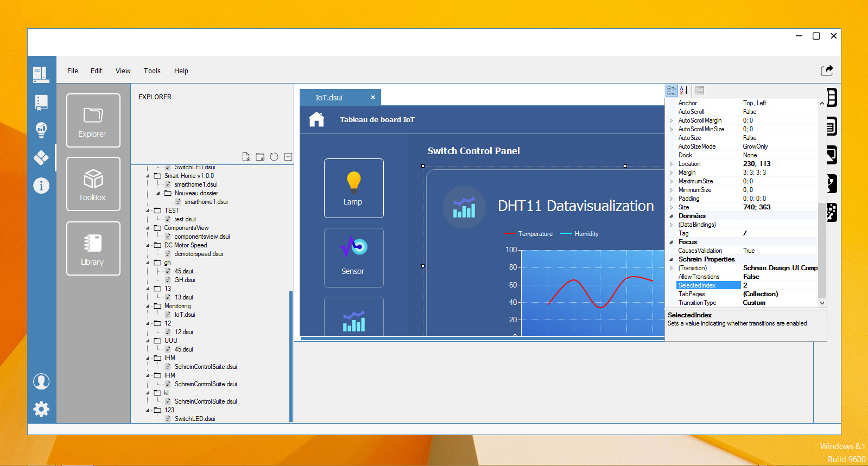868x466 pixels.
Task: Expand the Margin property
Action: (671, 173)
